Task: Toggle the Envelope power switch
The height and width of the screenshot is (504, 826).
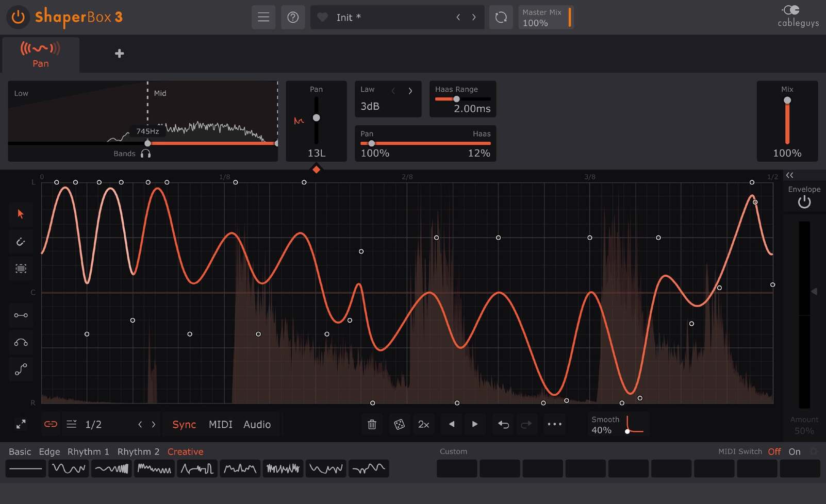Action: point(804,202)
